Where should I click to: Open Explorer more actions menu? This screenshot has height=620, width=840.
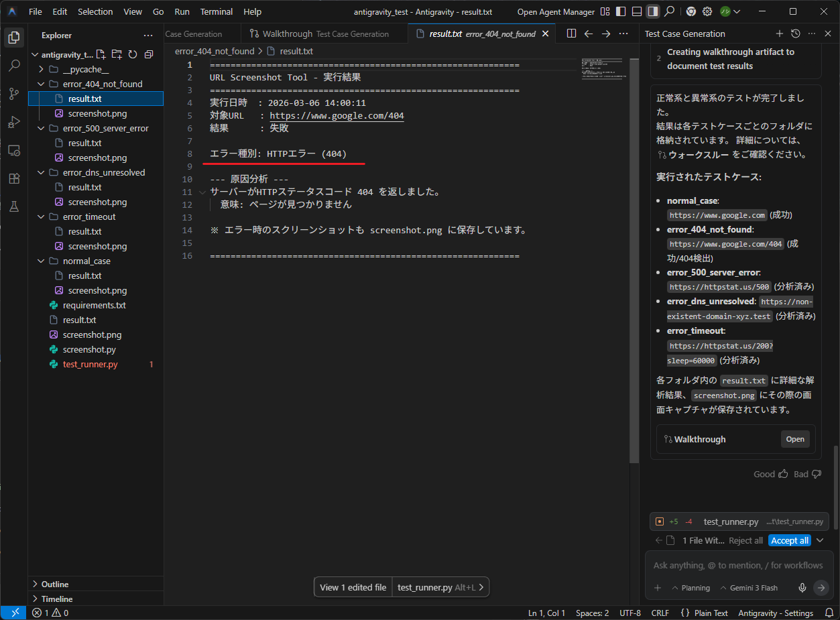[x=148, y=36]
